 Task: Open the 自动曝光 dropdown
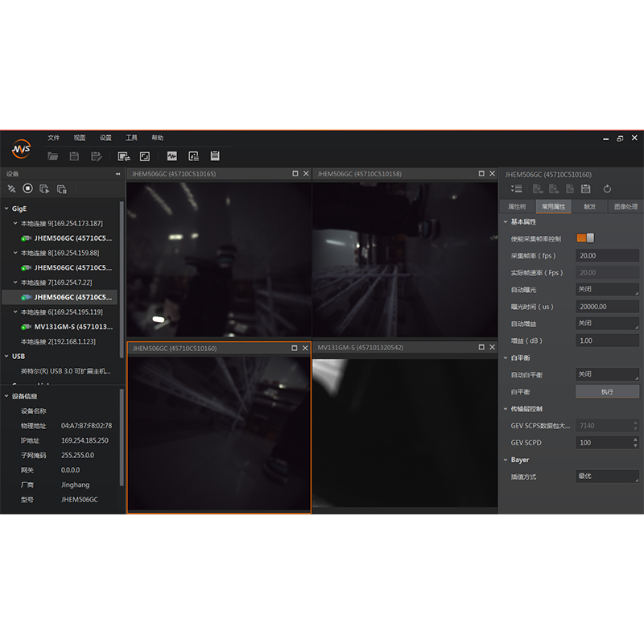pos(607,289)
